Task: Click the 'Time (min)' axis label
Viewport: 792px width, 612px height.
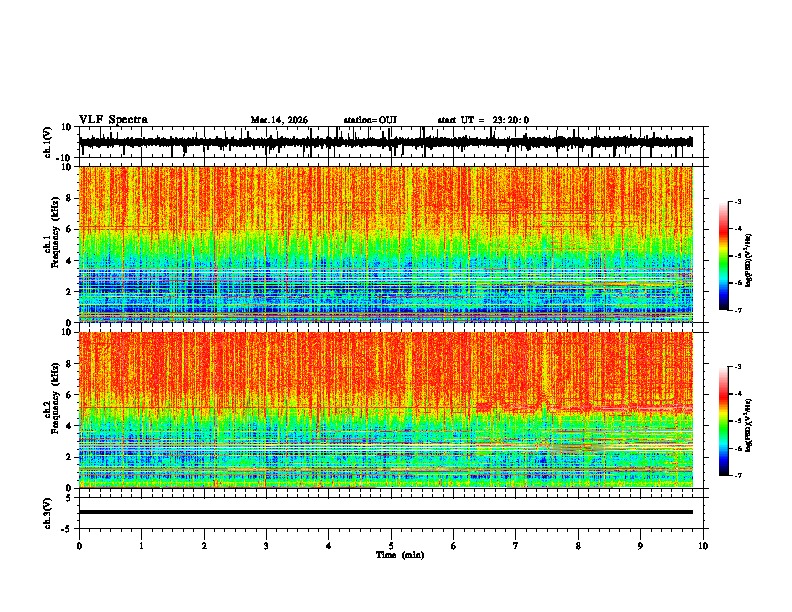Action: click(x=400, y=555)
